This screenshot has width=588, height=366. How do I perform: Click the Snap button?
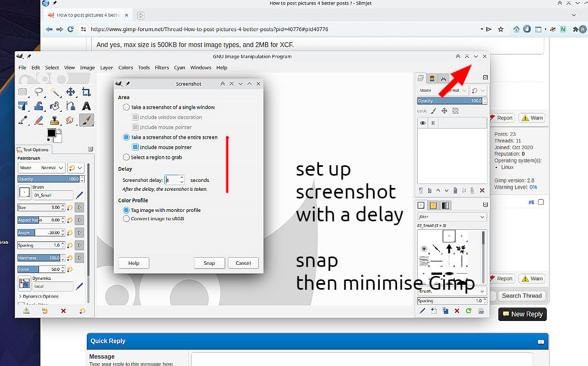[209, 263]
